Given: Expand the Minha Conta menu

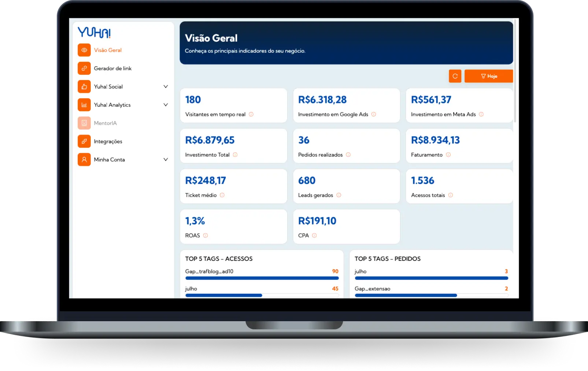Looking at the screenshot, I should [x=166, y=159].
